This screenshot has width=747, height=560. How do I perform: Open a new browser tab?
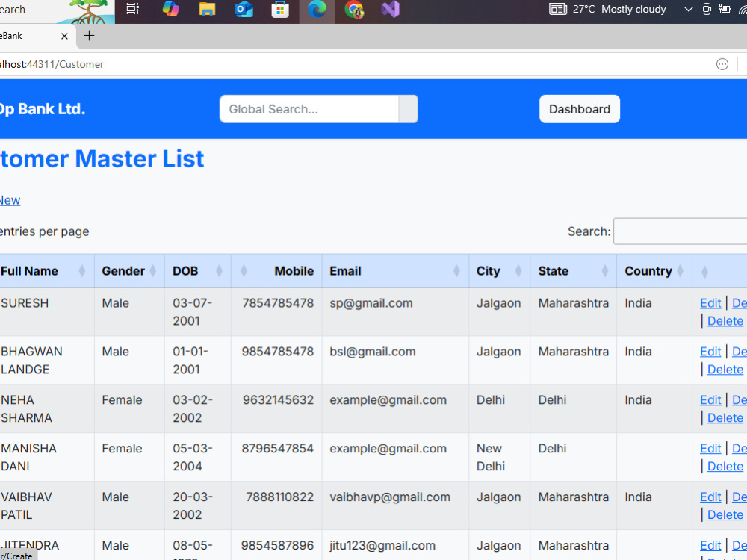[x=89, y=36]
